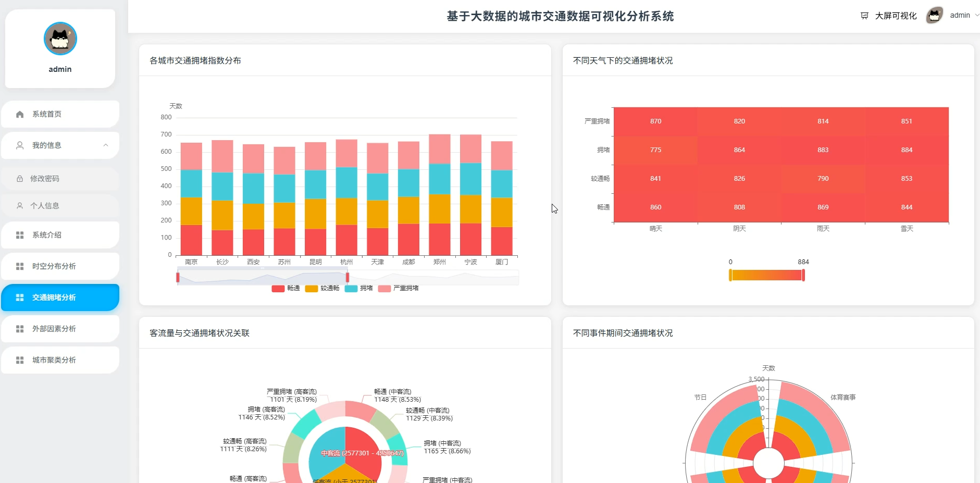Click the user icon beside 我的信息
980x483 pixels.
tap(20, 145)
